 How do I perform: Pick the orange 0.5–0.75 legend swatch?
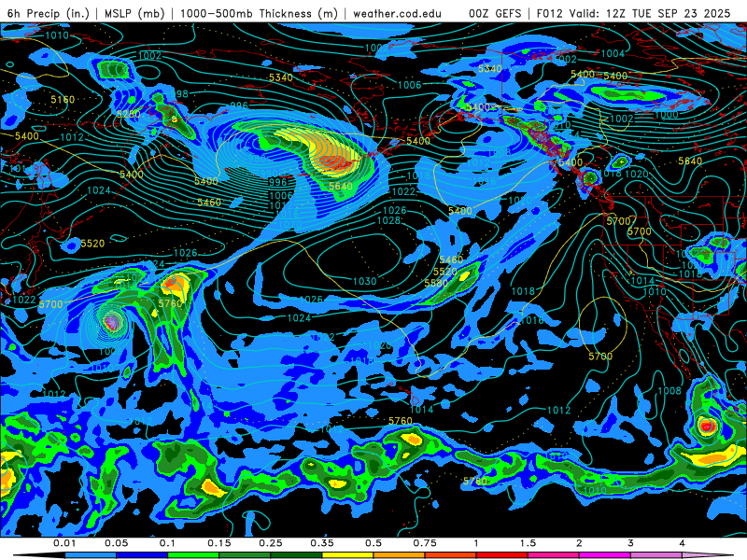point(400,555)
